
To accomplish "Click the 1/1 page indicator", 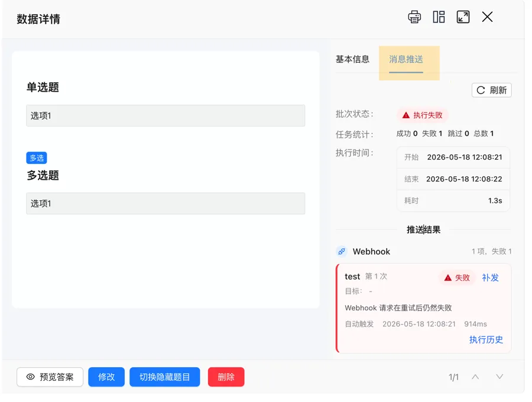I will [x=453, y=377].
